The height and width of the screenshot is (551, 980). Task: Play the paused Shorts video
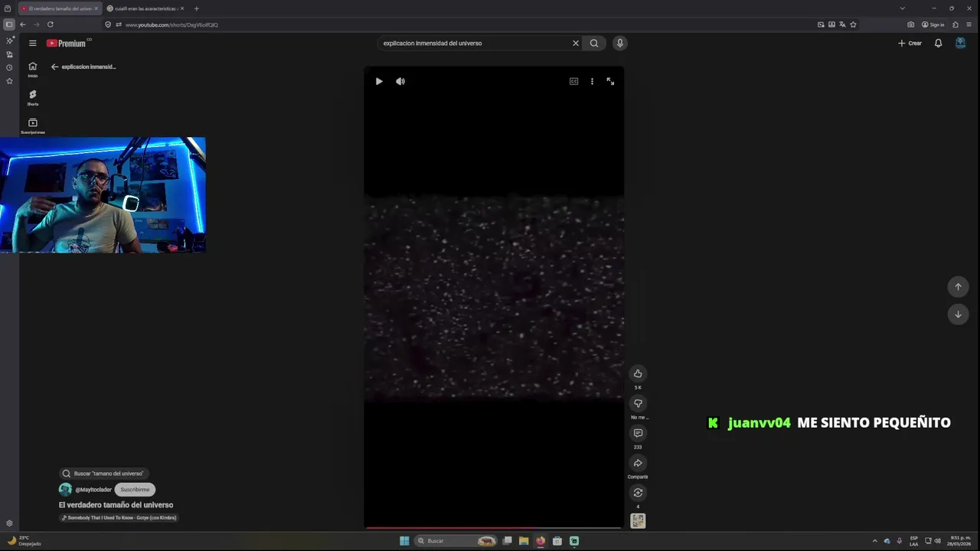(379, 81)
